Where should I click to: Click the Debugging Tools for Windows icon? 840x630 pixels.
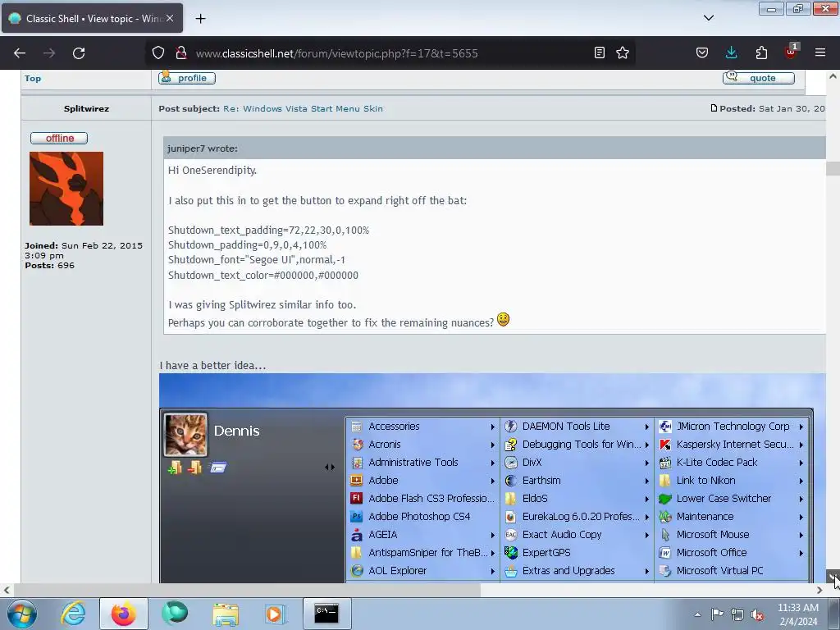click(511, 444)
